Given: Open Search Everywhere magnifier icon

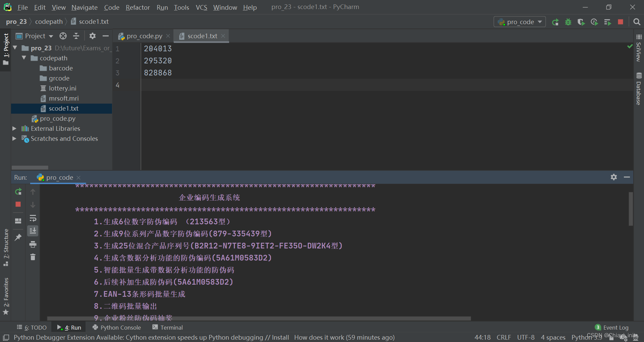Looking at the screenshot, I should (x=637, y=22).
